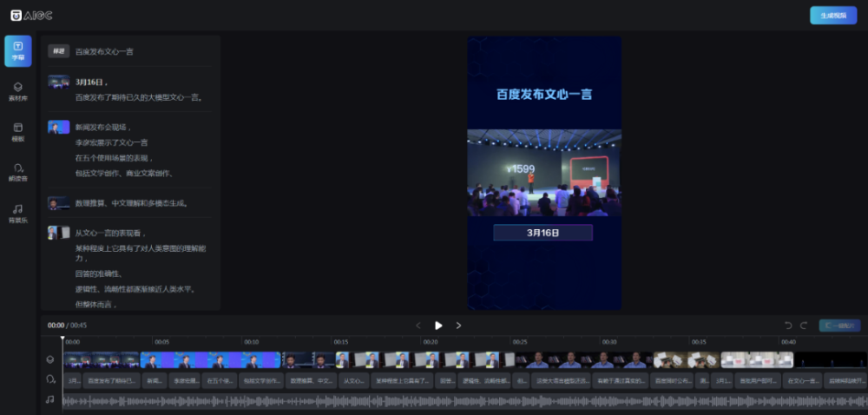The height and width of the screenshot is (415, 868).
Task: Select subtitle line 3月16日，
Action: tap(91, 82)
